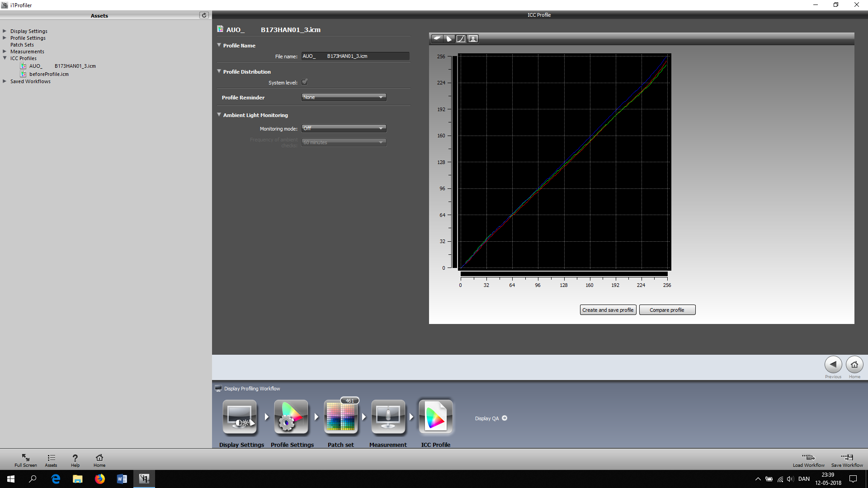
Task: Open the Monitoring mode dropdown
Action: [x=344, y=128]
